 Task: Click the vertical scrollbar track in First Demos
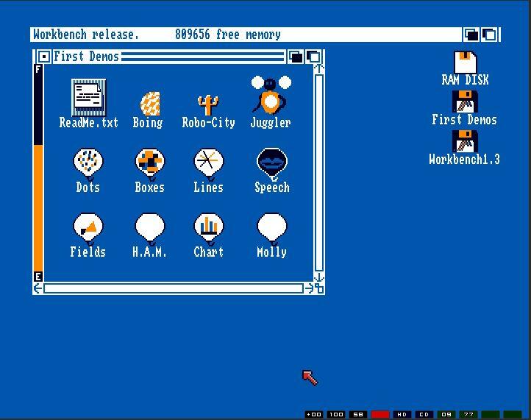pyautogui.click(x=318, y=173)
